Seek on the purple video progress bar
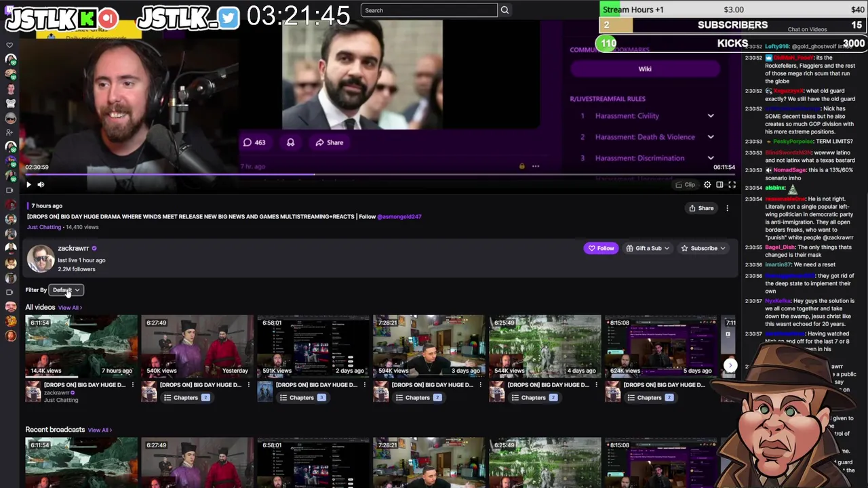 380,174
